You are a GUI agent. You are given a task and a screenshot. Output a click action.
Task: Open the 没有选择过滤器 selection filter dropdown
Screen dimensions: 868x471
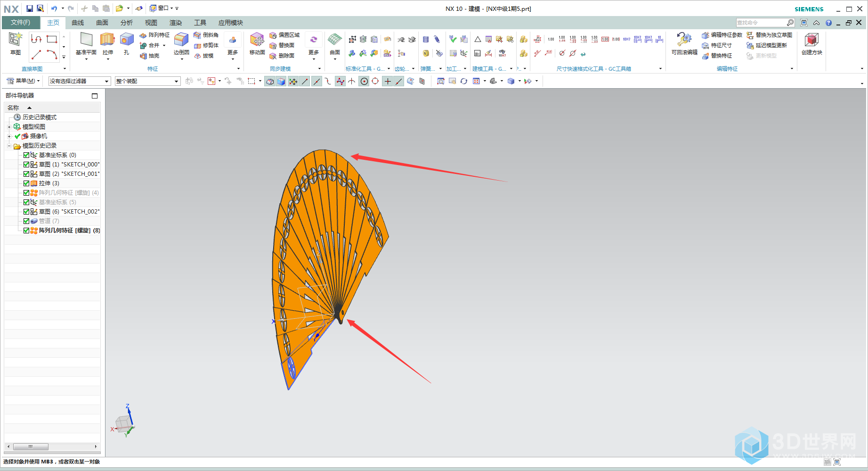(x=80, y=81)
